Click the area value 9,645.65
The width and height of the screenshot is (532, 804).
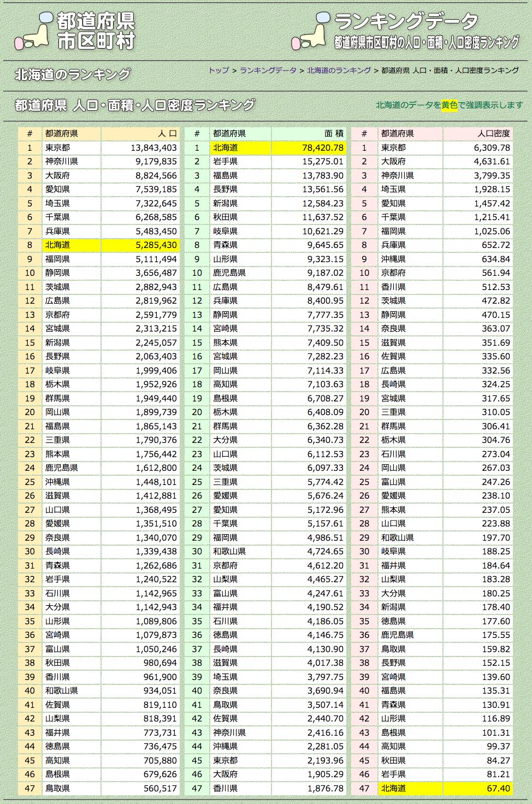(x=326, y=245)
